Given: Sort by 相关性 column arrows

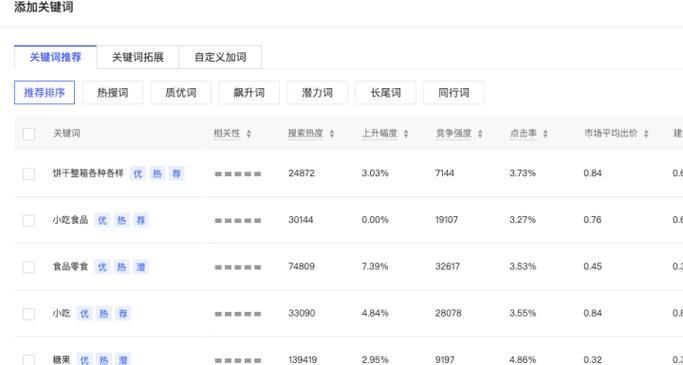Looking at the screenshot, I should [x=249, y=134].
